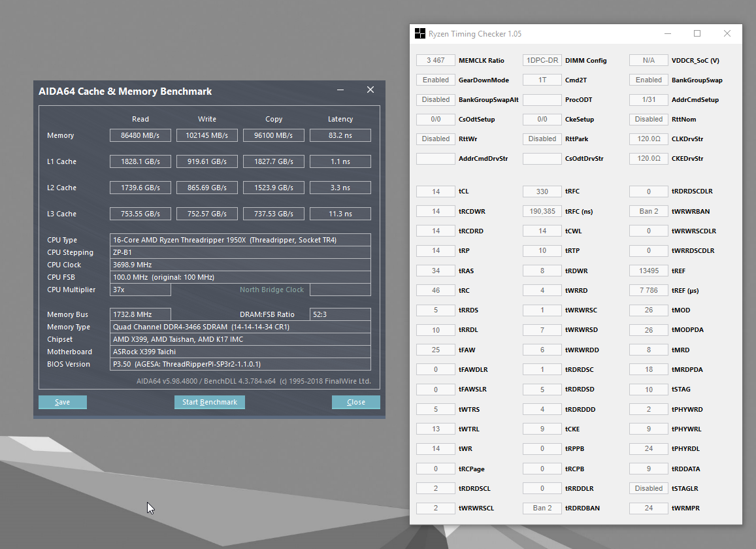756x549 pixels.
Task: Click CPU Multiplier value 37x
Action: click(x=140, y=290)
